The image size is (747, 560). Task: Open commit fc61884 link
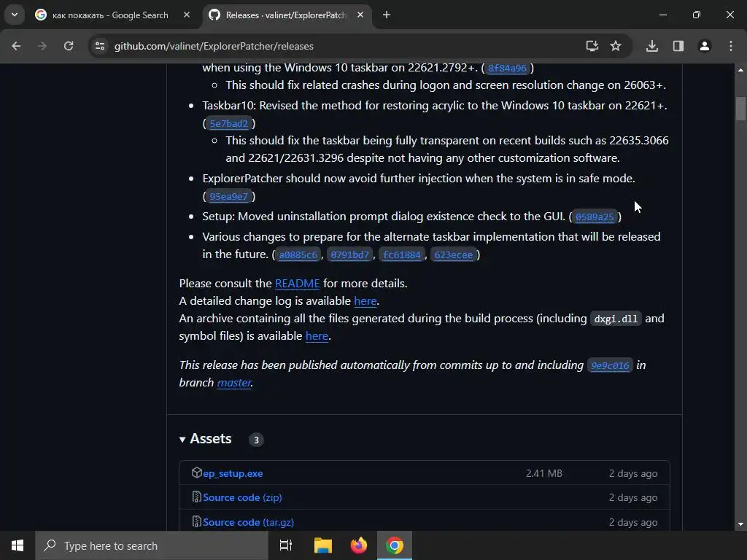402,255
